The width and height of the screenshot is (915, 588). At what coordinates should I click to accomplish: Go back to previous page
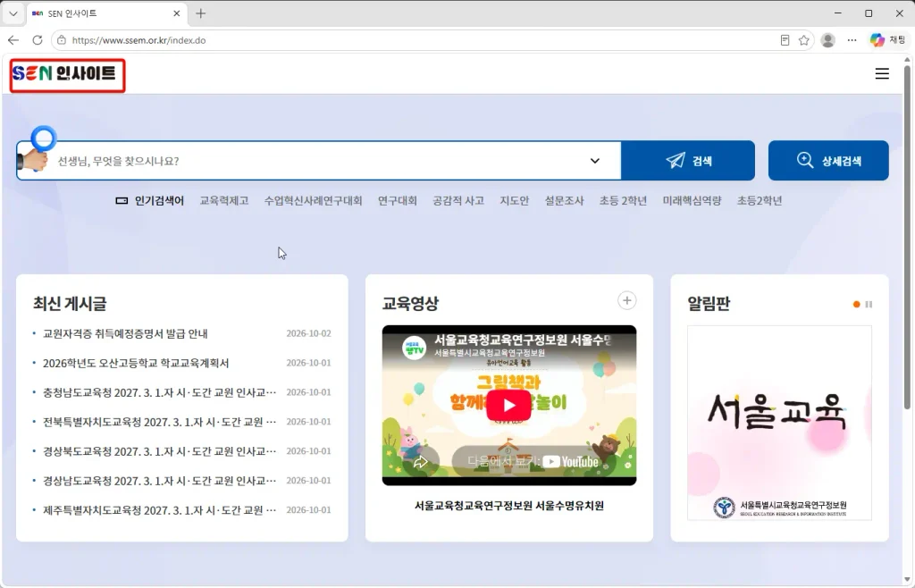13,40
